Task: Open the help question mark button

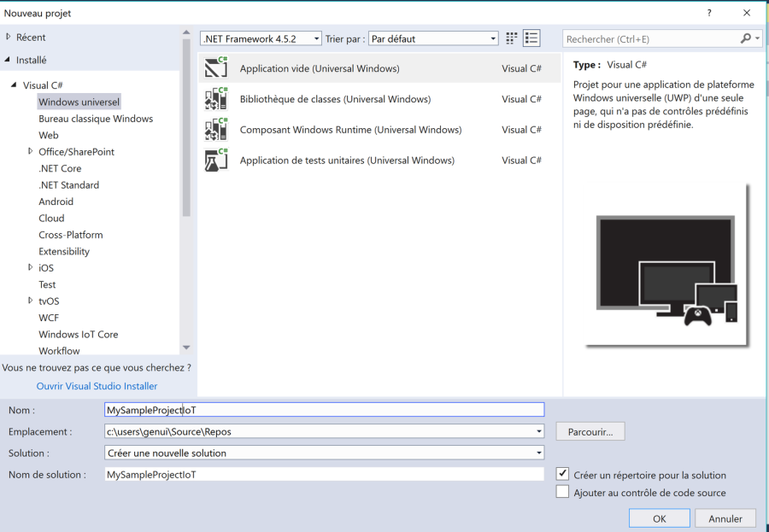Action: coord(709,14)
